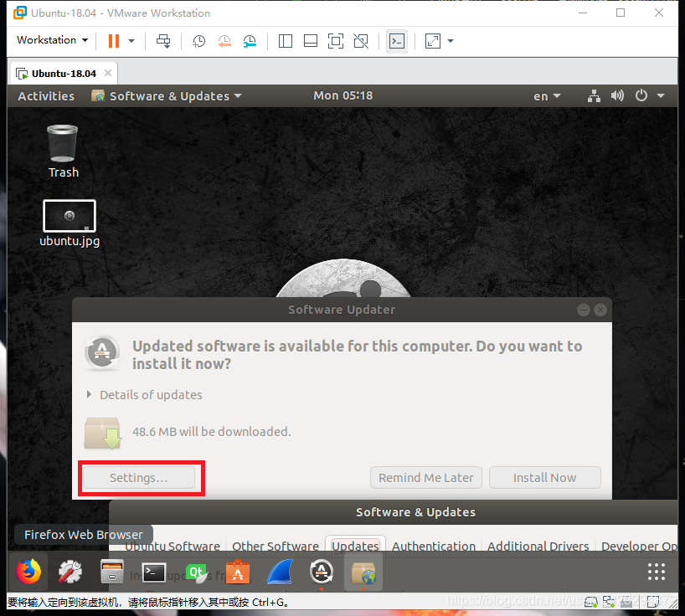685x616 pixels.
Task: Select the Ubuntu-18.04 VM tab
Action: (x=64, y=74)
